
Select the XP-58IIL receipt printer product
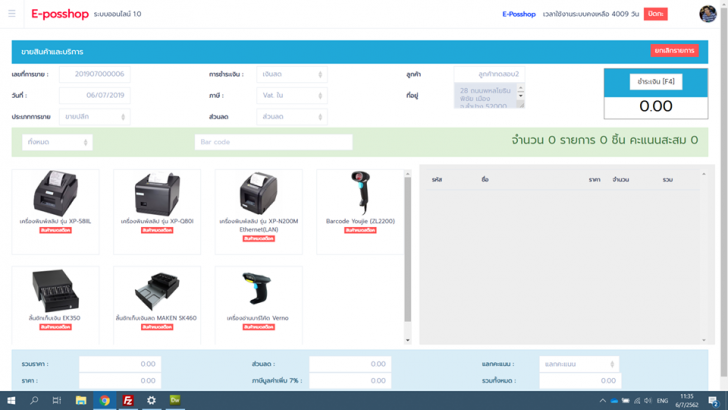55,212
